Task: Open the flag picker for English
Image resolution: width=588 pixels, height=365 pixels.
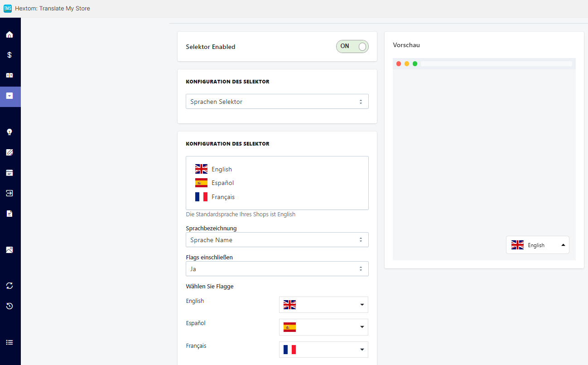Action: [323, 305]
